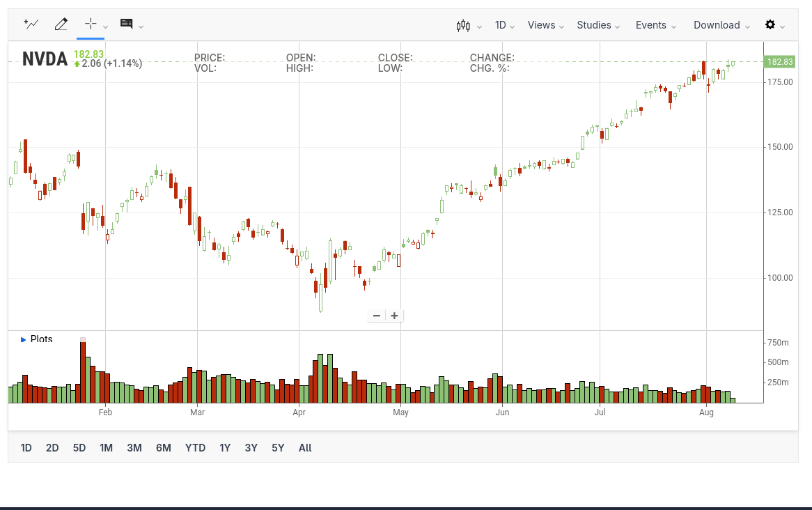Open chart settings gear icon
The image size is (812, 510).
click(x=770, y=24)
